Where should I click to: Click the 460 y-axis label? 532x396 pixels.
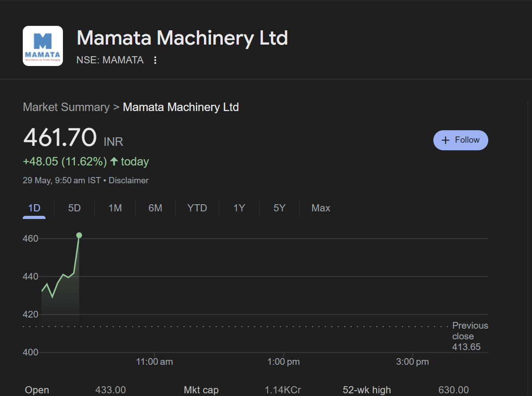coord(30,239)
